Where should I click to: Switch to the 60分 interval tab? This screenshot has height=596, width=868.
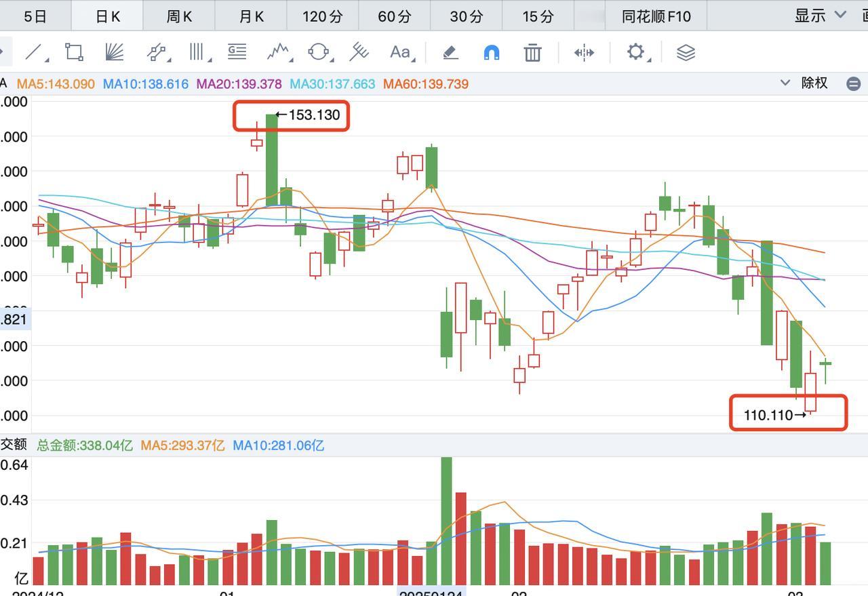pyautogui.click(x=395, y=16)
